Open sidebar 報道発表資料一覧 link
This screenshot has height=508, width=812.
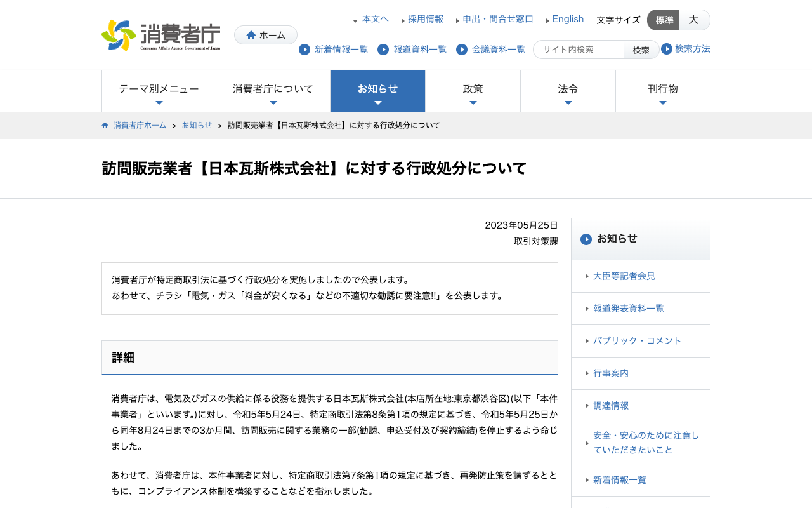[x=629, y=309]
